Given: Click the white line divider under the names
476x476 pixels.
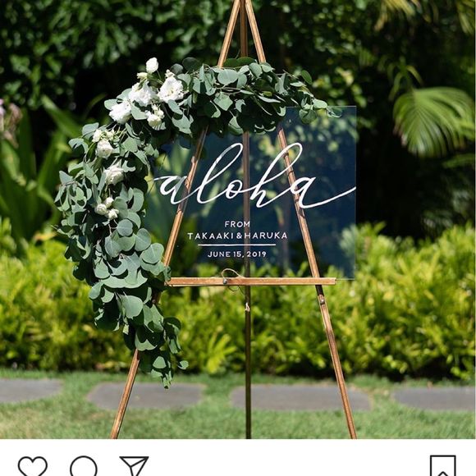Looking at the screenshot, I should [x=237, y=245].
